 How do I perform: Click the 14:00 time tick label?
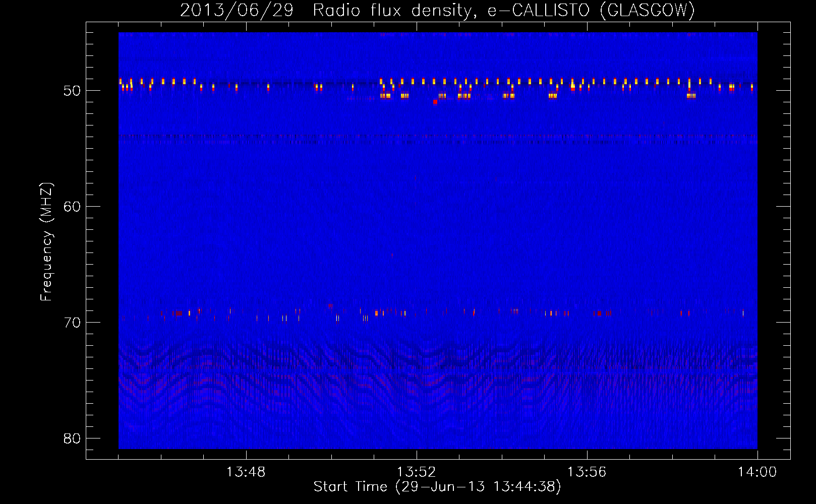[x=757, y=472]
